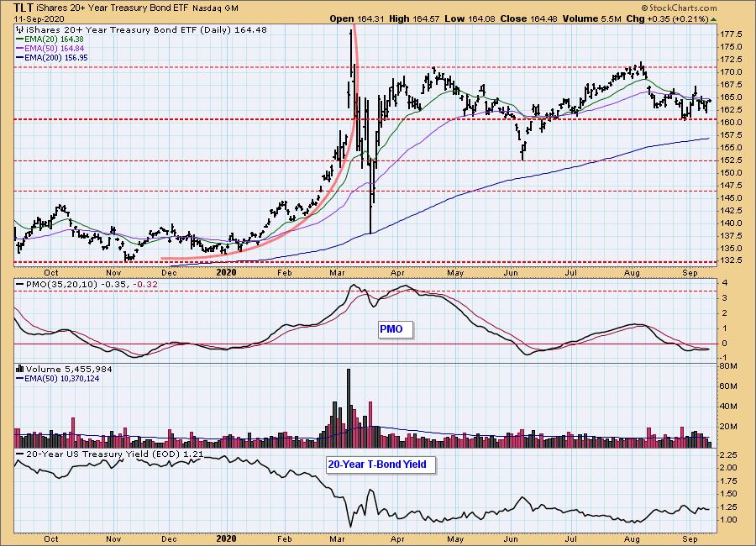Click the PMO axis label '4'

pos(724,283)
